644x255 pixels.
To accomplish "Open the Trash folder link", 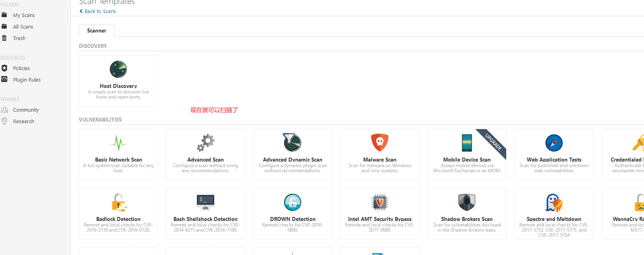I will tap(19, 38).
